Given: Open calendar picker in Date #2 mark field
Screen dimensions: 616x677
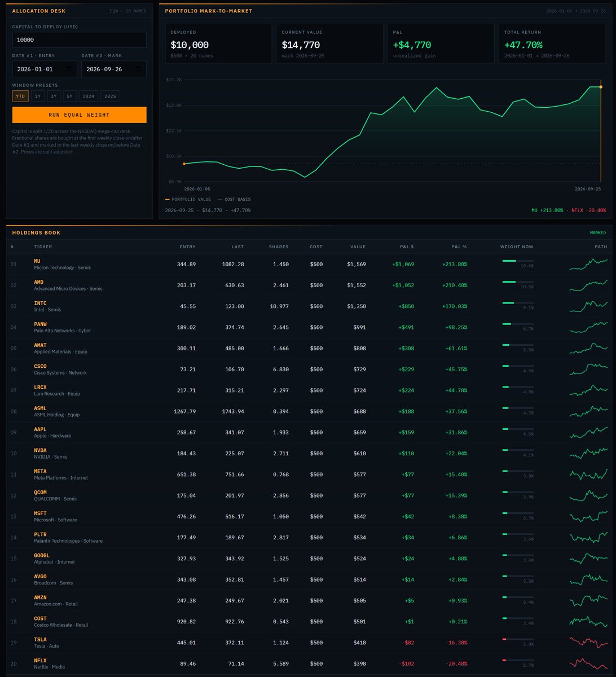Looking at the screenshot, I should point(138,69).
